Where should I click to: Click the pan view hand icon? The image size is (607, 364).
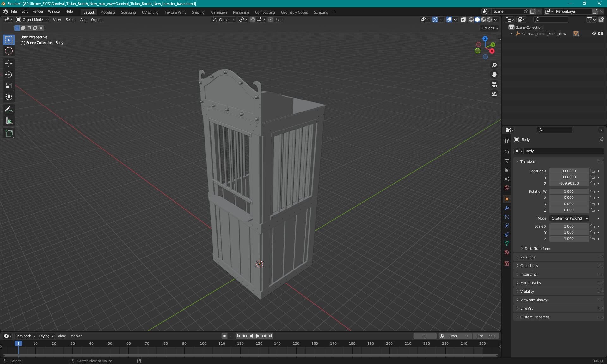point(494,75)
